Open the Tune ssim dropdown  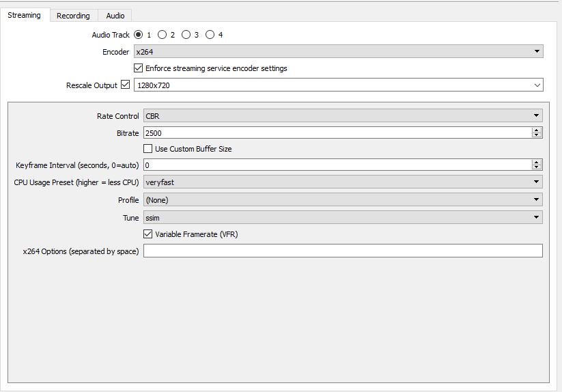click(x=343, y=217)
